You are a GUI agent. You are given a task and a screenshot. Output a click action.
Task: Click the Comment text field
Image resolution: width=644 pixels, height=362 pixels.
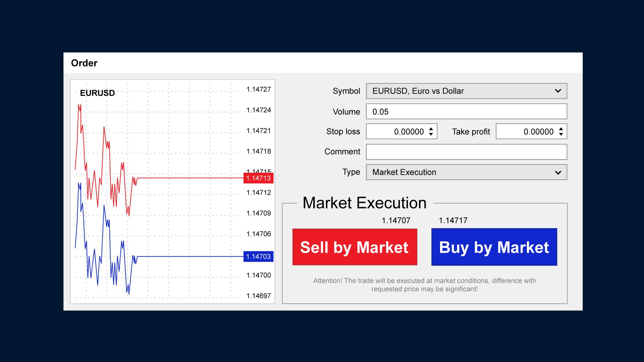coord(466,152)
